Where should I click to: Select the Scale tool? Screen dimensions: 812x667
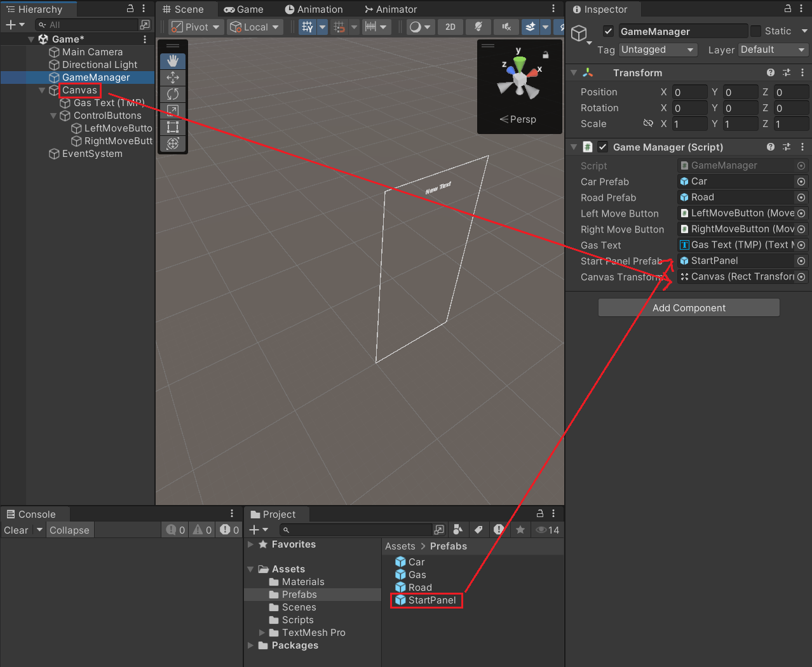click(x=173, y=111)
